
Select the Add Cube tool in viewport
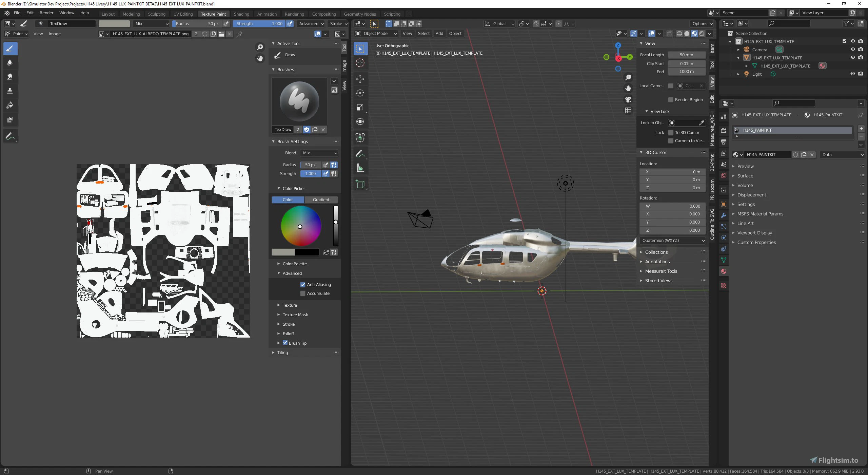[x=360, y=184]
